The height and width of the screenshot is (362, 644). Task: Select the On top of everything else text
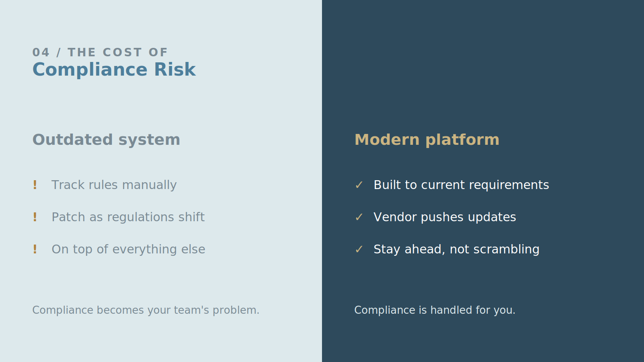click(128, 249)
